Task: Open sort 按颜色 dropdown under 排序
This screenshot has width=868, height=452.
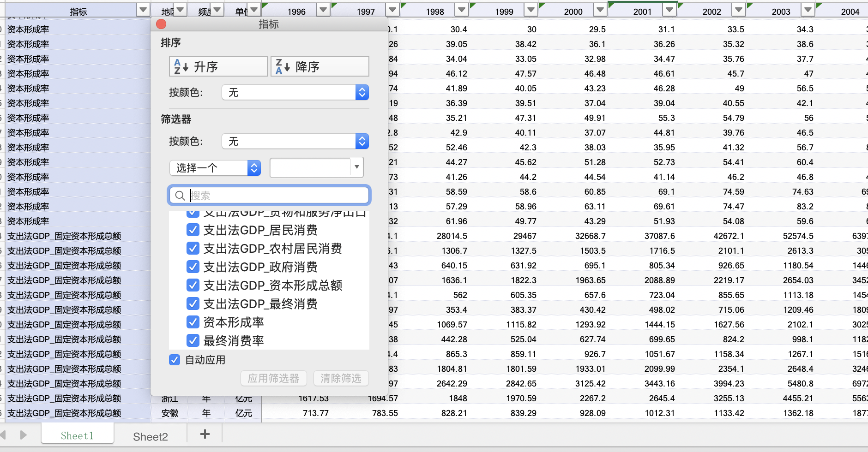Action: click(295, 92)
